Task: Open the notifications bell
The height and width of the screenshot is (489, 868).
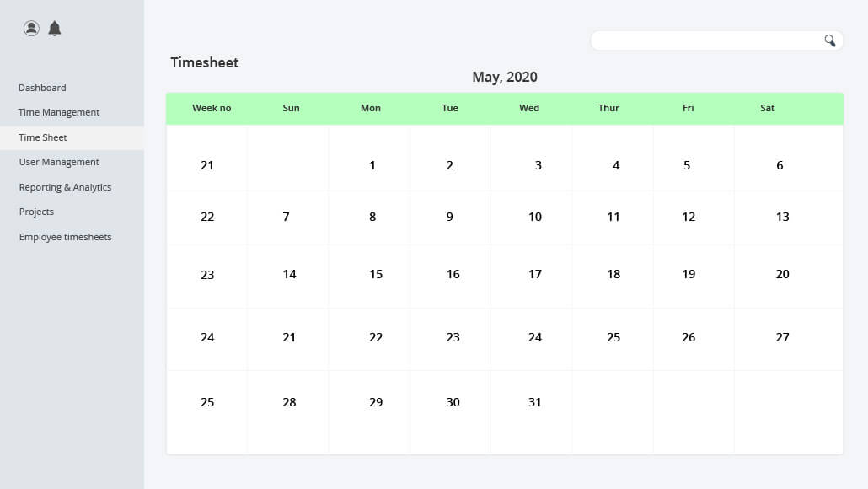Action: (54, 28)
